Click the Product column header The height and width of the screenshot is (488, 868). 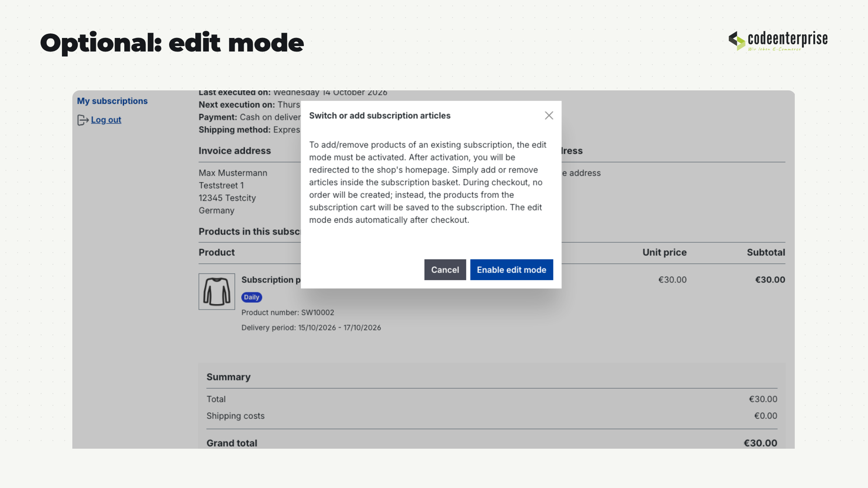[217, 253]
